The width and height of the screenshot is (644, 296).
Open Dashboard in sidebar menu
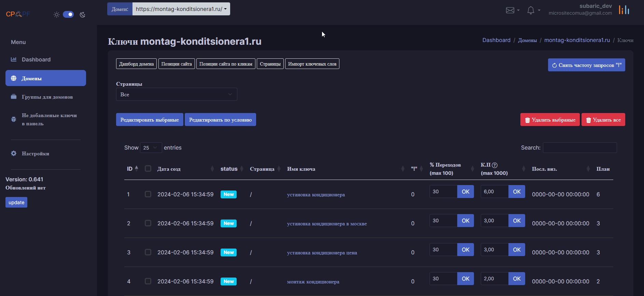pyautogui.click(x=46, y=59)
